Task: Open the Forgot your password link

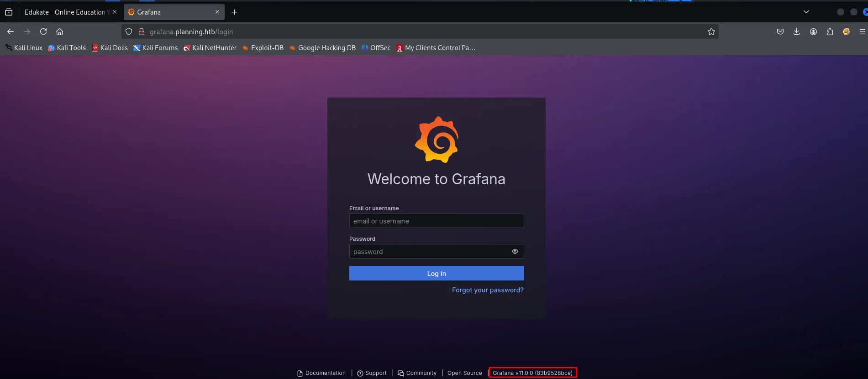Action: [x=488, y=290]
